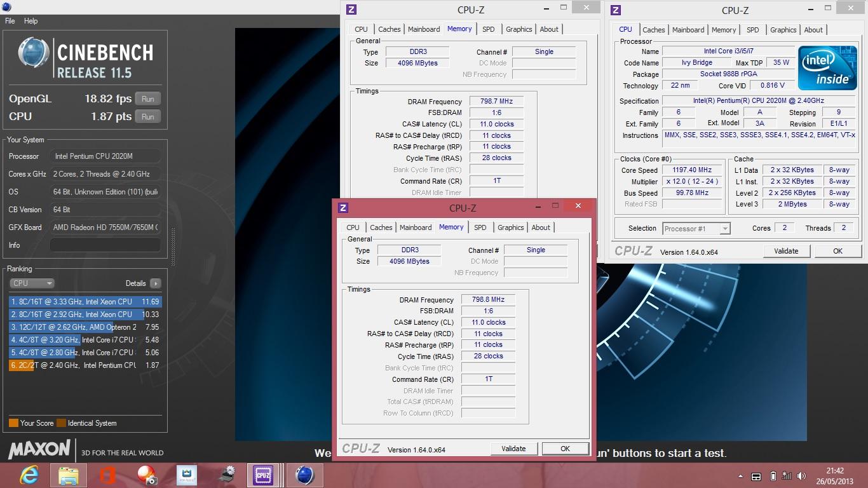Click the Info input field in Cinebench
This screenshot has width=868, height=488.
pos(105,245)
